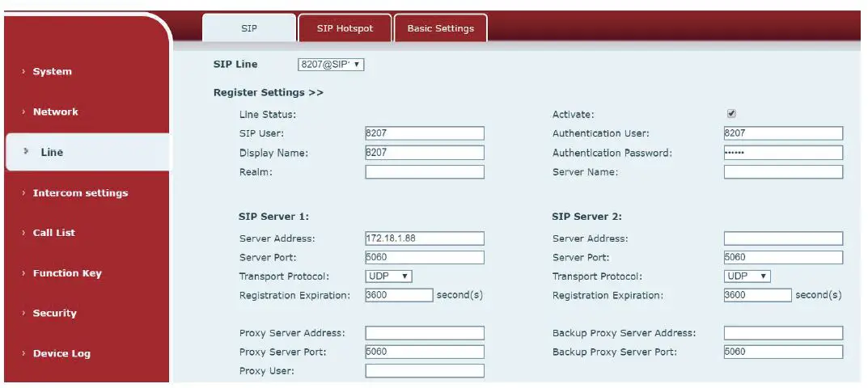Click SIP Server 1 Server Address field
The height and width of the screenshot is (388, 868).
coord(425,238)
